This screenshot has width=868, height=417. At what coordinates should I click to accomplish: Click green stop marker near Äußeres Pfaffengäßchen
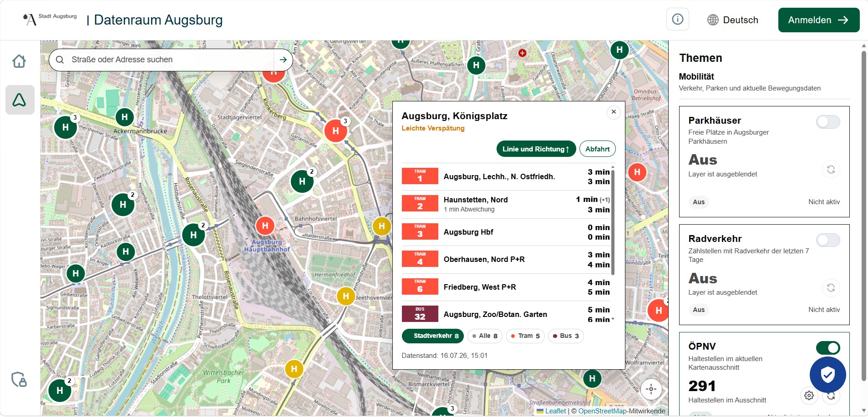[476, 65]
